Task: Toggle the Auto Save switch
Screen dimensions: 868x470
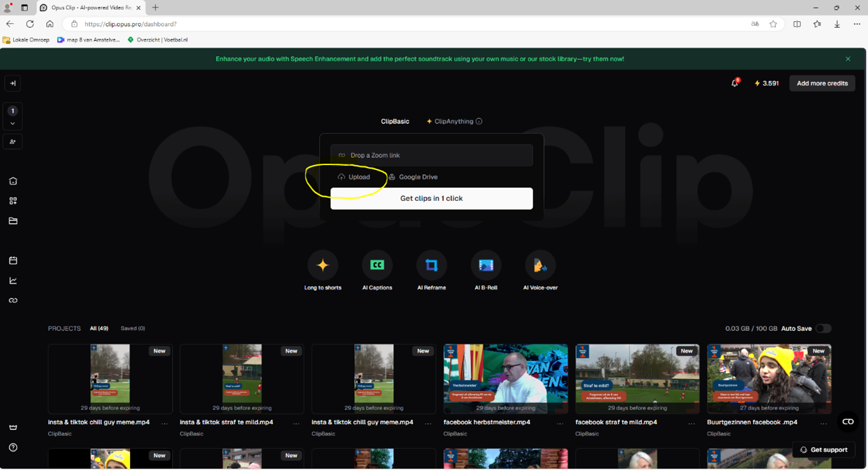Action: (823, 329)
